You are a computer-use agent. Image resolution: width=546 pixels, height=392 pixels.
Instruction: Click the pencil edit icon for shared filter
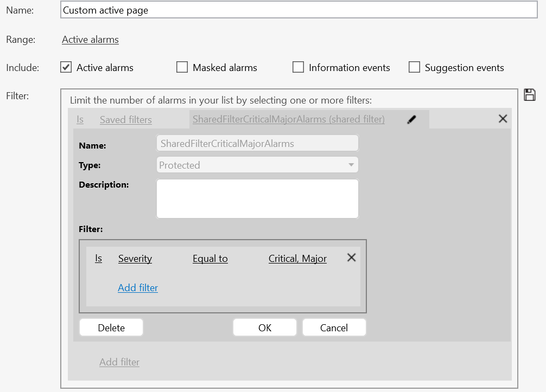412,120
